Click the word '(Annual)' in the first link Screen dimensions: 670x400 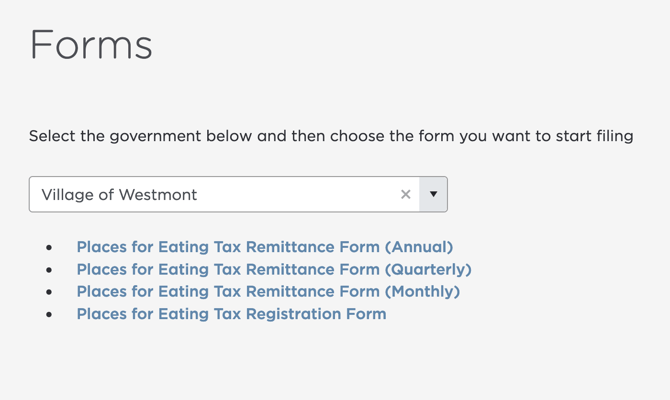click(419, 247)
